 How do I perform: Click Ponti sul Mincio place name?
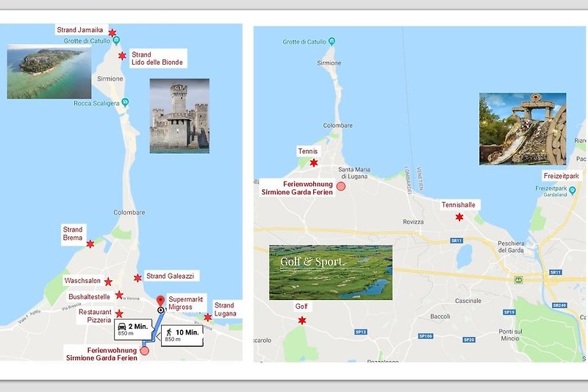tap(510, 335)
